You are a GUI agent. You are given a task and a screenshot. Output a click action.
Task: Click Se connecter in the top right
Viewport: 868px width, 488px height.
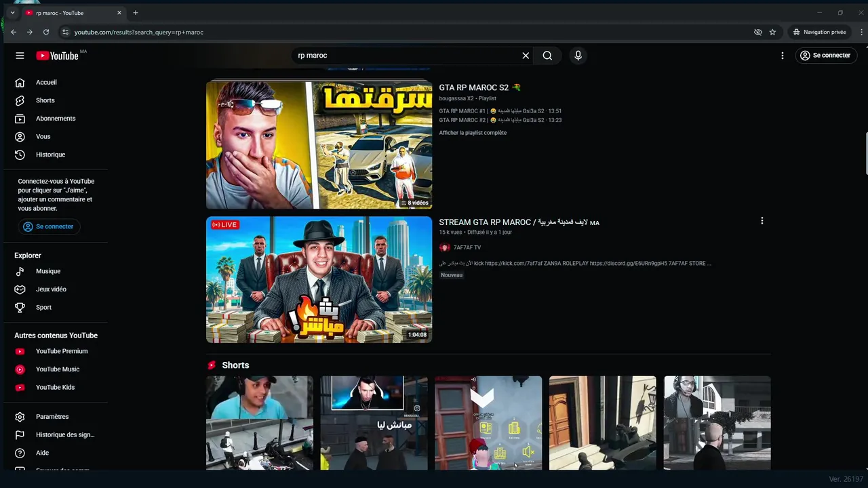[x=825, y=56]
